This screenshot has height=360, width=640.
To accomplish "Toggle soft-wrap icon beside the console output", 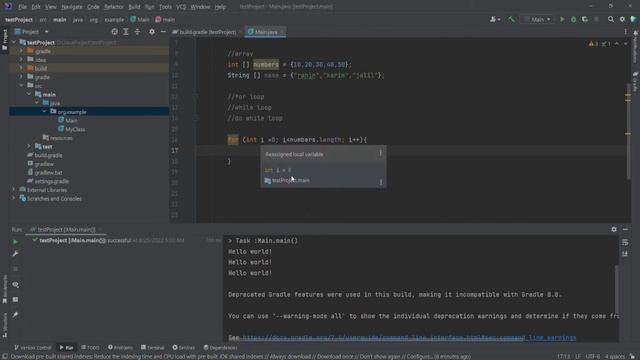I will pyautogui.click(x=625, y=242).
